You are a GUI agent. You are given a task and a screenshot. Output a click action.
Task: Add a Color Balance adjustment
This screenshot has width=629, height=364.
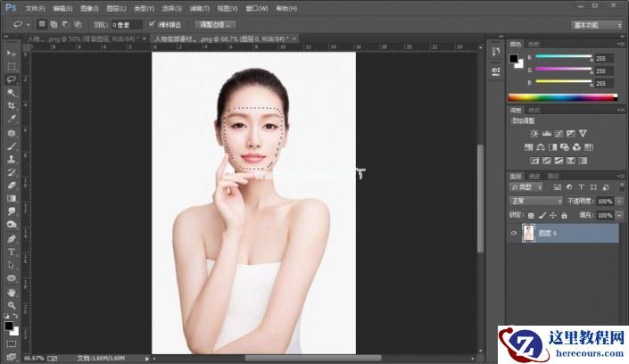pyautogui.click(x=541, y=147)
